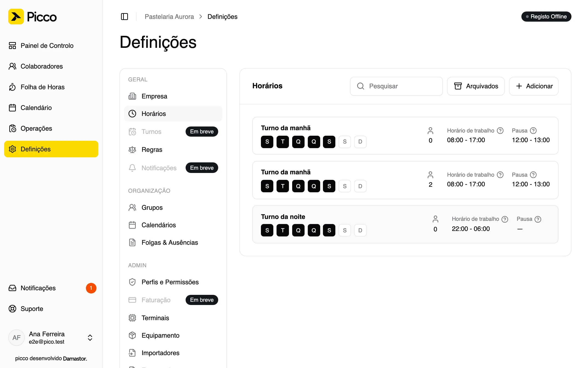Click the Picco logo
588x368 pixels.
[x=32, y=17]
